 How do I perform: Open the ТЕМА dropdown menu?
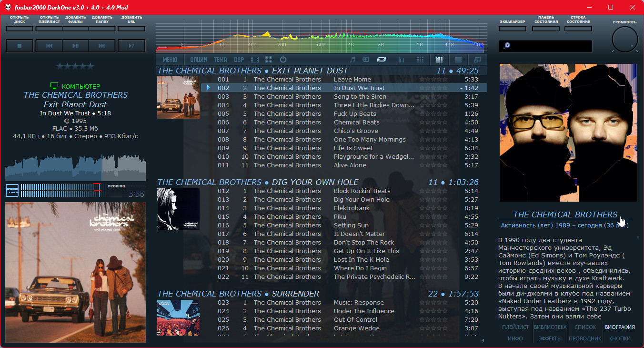point(220,60)
